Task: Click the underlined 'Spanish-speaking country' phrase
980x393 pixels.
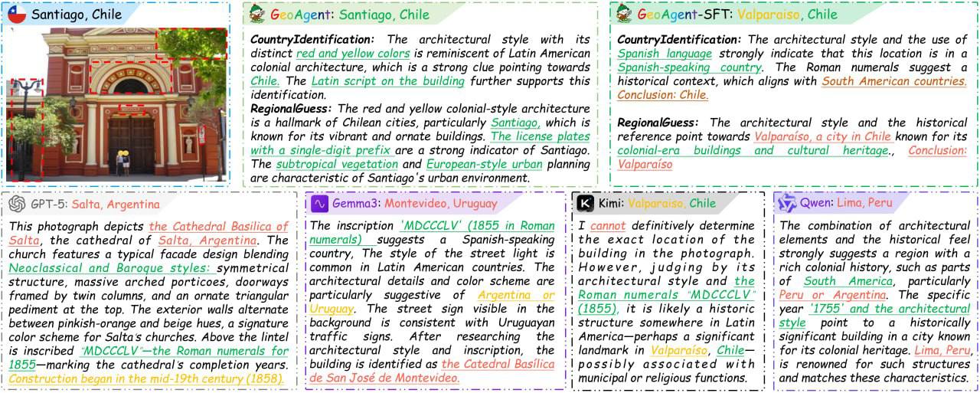Action: click(690, 67)
